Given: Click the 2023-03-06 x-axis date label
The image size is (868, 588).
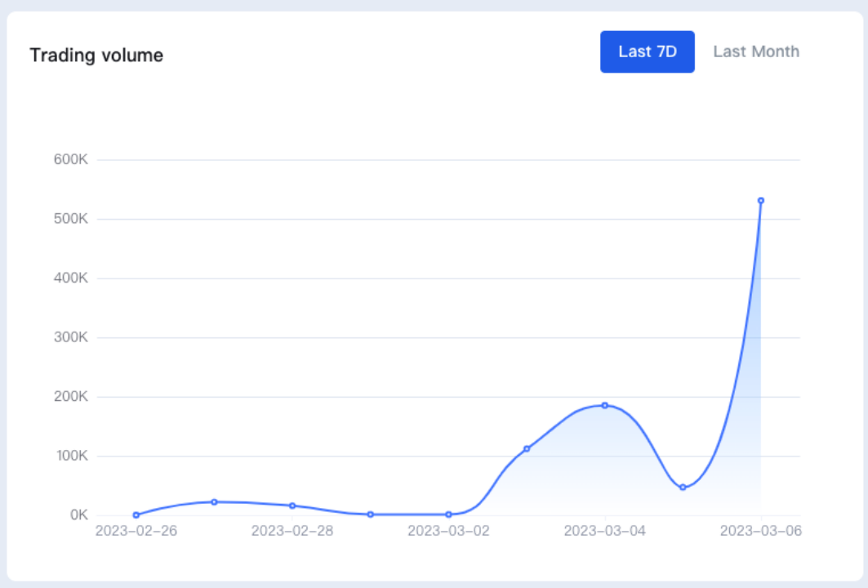Looking at the screenshot, I should point(760,531).
